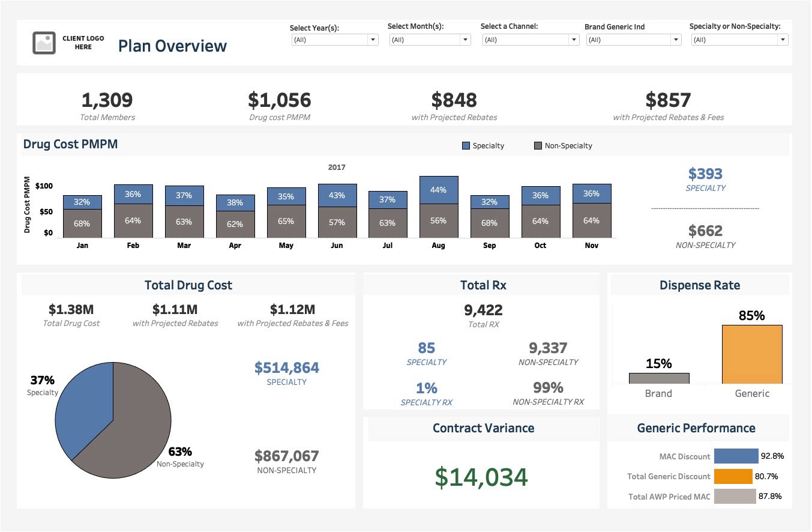Image resolution: width=812 pixels, height=532 pixels.
Task: Select the Generic bar in Dispense Rate
Action: tap(752, 354)
